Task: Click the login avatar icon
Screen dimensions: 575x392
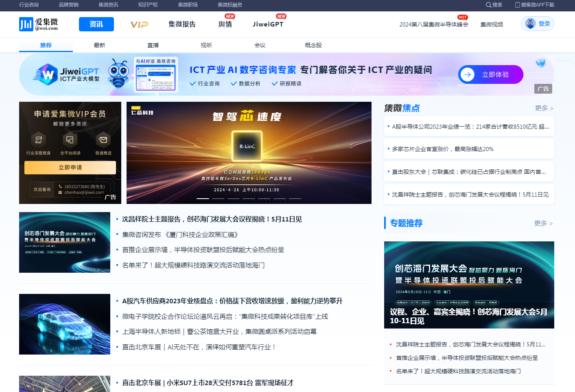Action: (x=530, y=24)
